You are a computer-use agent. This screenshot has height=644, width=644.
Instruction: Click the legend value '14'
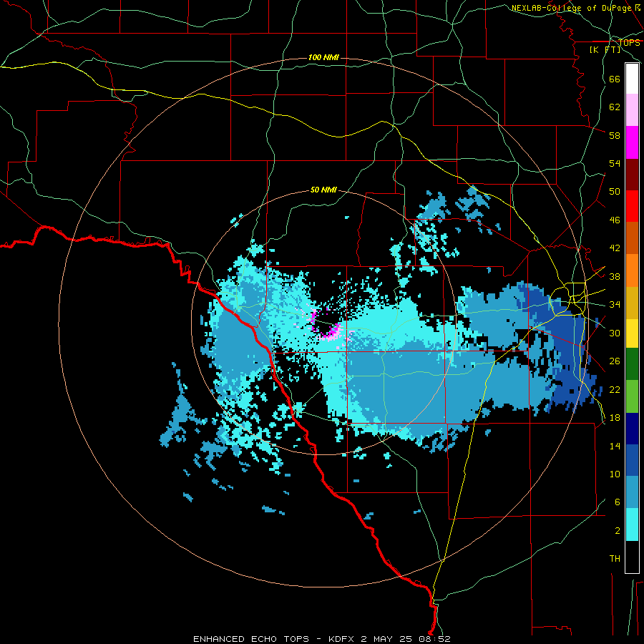coord(615,446)
